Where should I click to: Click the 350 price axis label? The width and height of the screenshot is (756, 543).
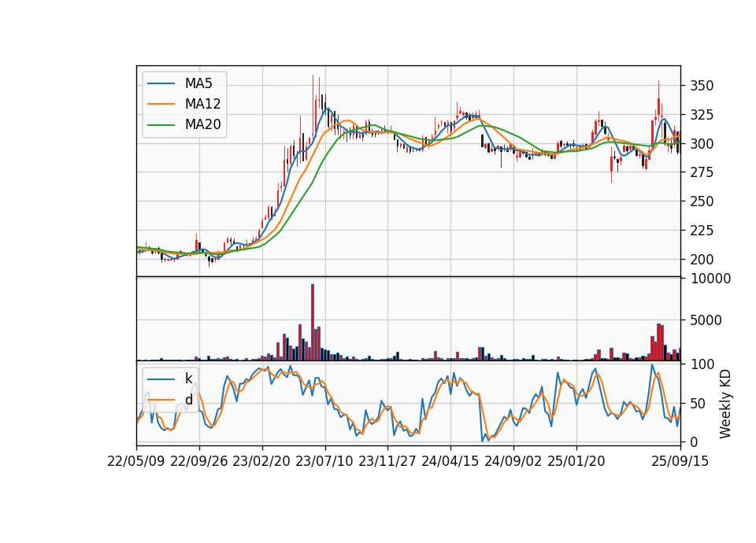click(x=702, y=87)
